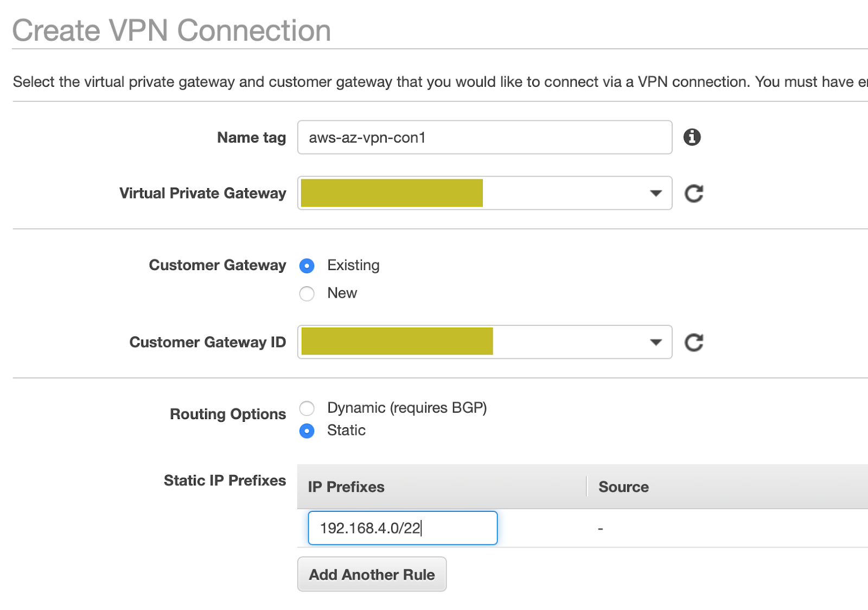Click the dash in the Source column
The image size is (868, 610).
[601, 528]
